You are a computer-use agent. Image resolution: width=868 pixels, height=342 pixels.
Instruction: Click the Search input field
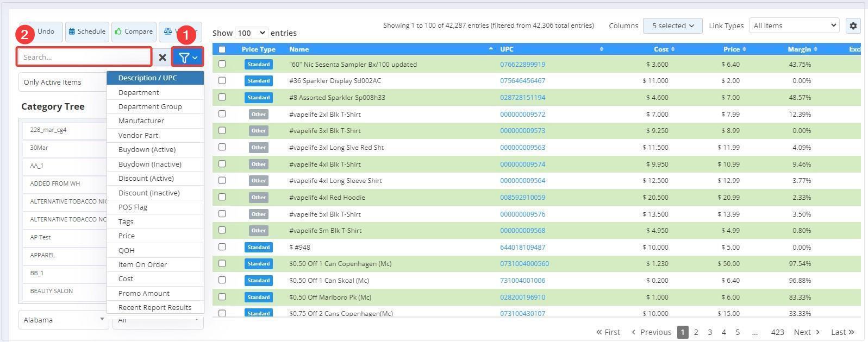pyautogui.click(x=84, y=57)
